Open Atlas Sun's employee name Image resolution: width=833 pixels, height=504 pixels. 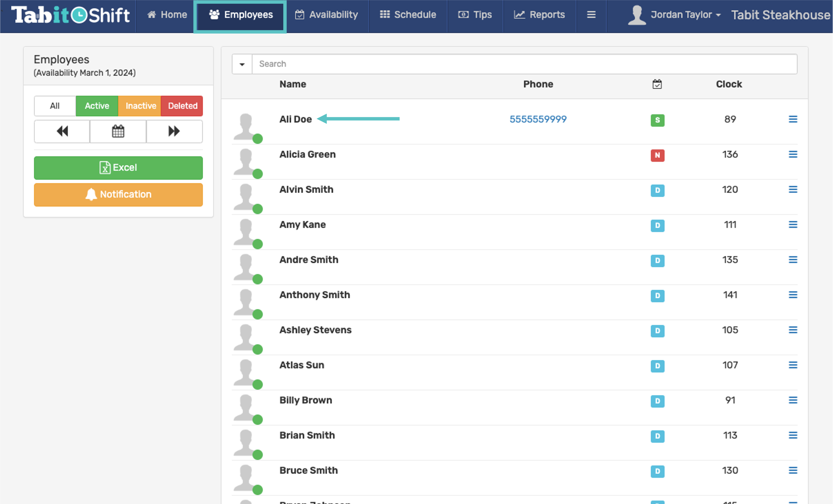tap(302, 365)
